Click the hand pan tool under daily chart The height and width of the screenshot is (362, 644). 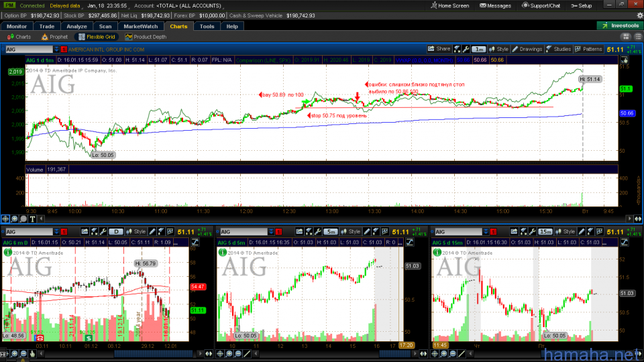(32, 354)
